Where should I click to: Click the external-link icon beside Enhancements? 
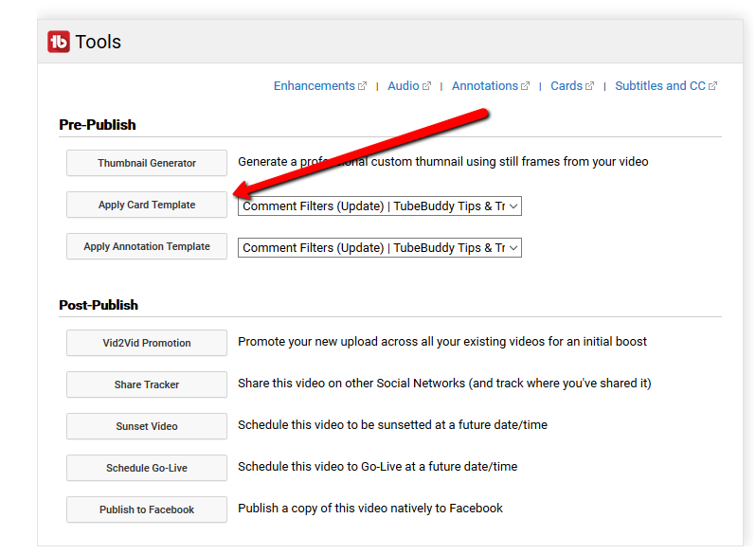(362, 86)
